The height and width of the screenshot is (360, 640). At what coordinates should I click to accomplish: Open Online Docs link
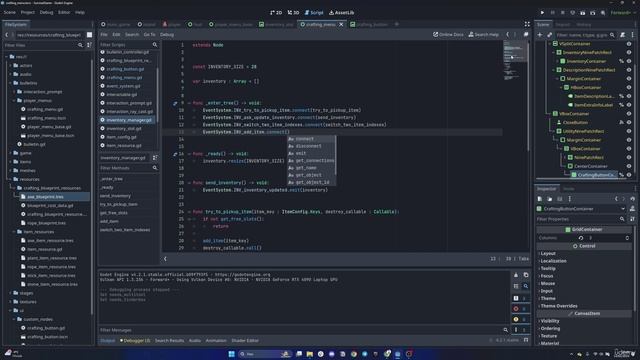(448, 35)
